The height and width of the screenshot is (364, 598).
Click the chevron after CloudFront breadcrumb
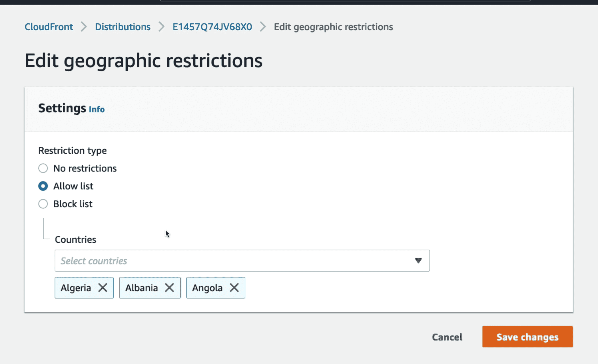click(84, 27)
